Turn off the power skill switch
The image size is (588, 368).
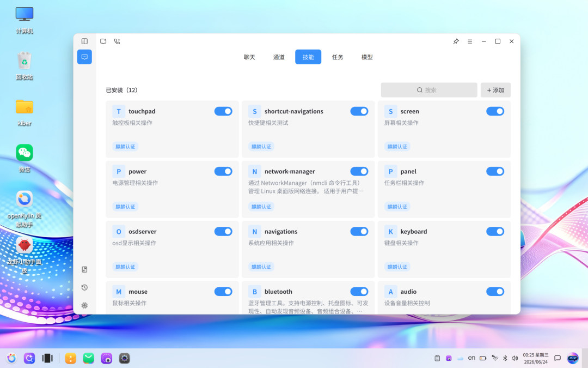coord(223,171)
